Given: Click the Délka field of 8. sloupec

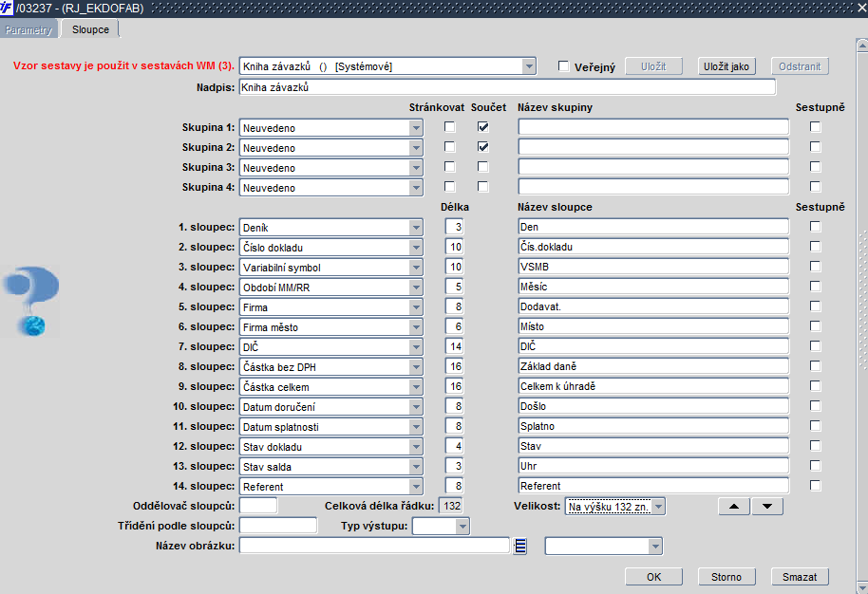Looking at the screenshot, I should (x=454, y=366).
